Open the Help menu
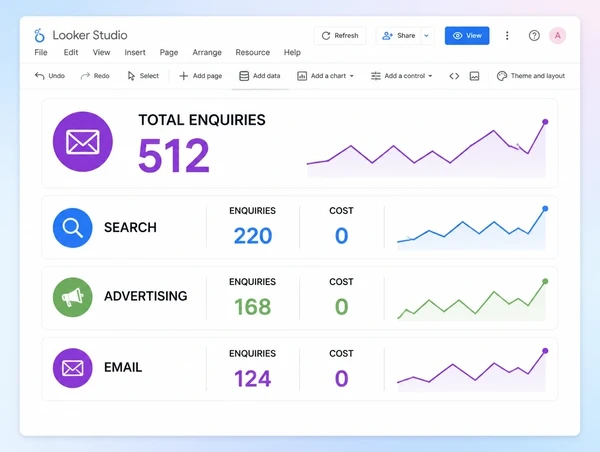The image size is (600, 452). [x=292, y=52]
